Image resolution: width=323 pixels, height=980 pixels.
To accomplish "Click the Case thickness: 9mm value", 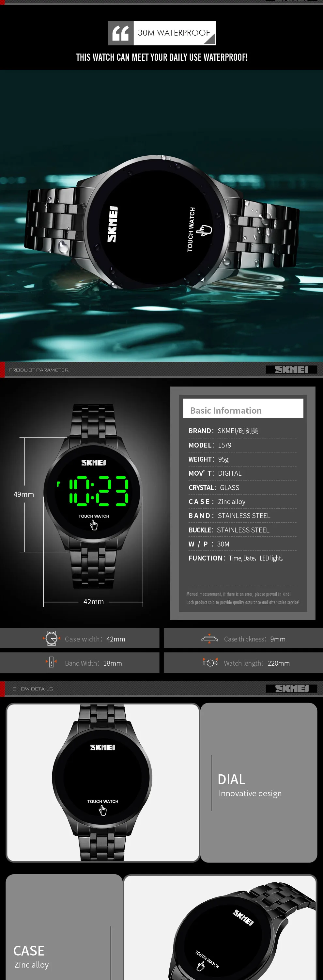I will click(278, 639).
